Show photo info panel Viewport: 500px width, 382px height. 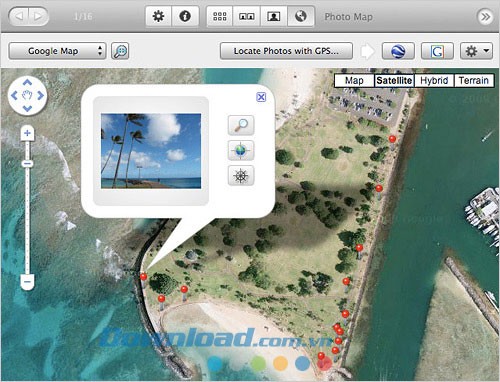coord(185,16)
